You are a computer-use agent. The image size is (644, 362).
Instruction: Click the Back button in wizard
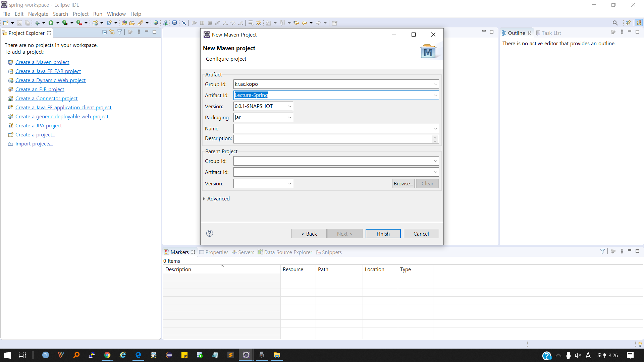(309, 234)
